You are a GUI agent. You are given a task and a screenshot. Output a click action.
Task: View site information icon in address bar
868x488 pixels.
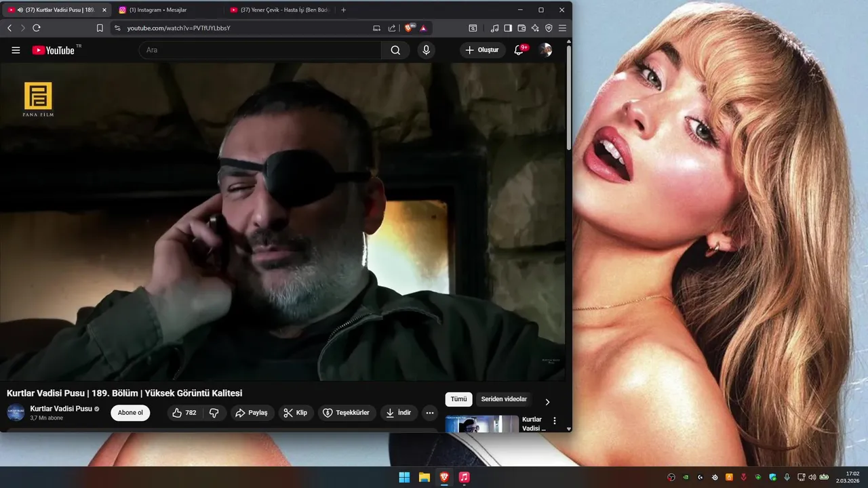(117, 28)
